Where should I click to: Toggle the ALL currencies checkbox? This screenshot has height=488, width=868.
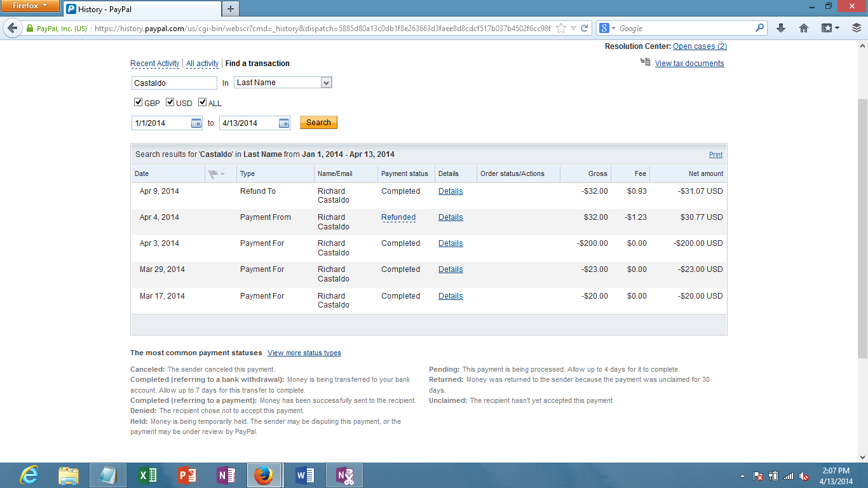coord(202,102)
